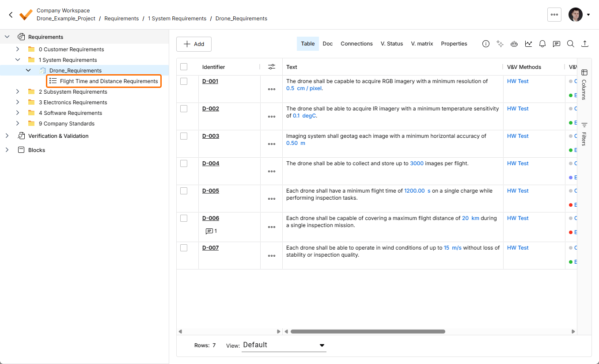Click the horizontal table scrollbar thumb
The image size is (599, 364).
click(x=368, y=331)
